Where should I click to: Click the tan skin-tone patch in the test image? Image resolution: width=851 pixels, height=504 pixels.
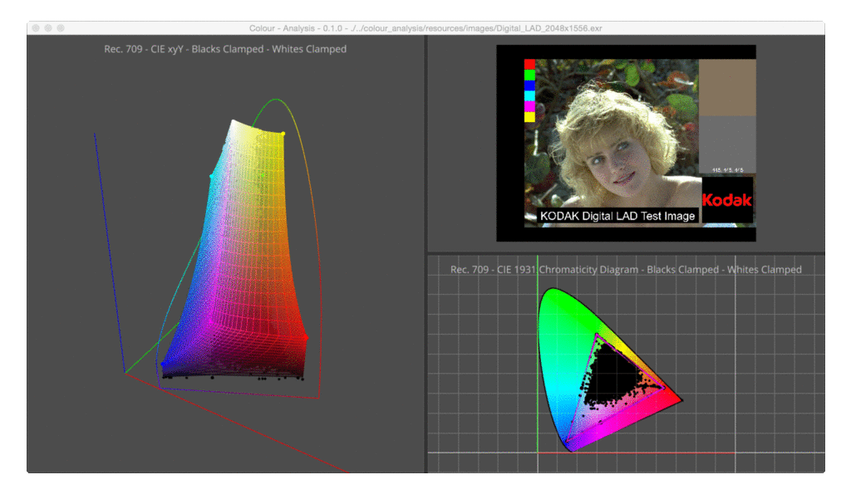[727, 86]
